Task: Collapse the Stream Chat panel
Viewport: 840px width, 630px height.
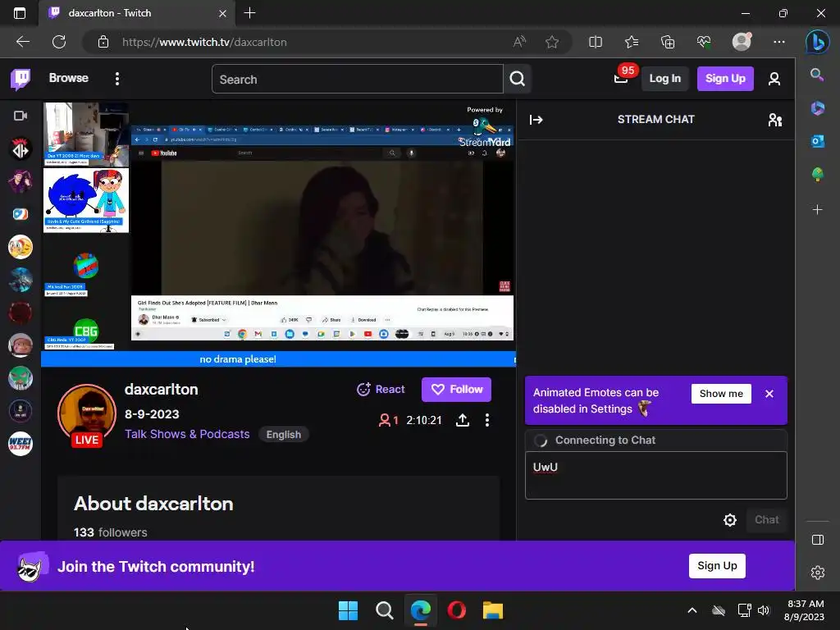Action: (536, 120)
